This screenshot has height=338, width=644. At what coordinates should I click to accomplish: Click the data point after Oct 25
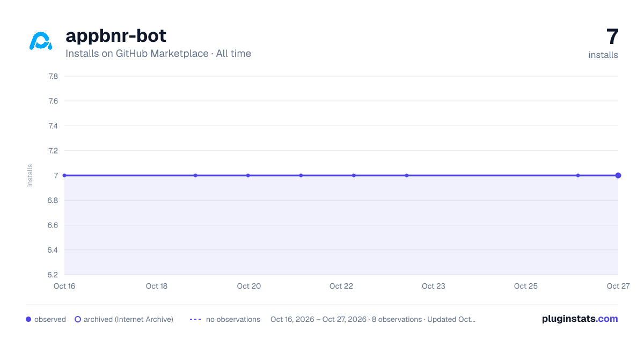coord(578,175)
